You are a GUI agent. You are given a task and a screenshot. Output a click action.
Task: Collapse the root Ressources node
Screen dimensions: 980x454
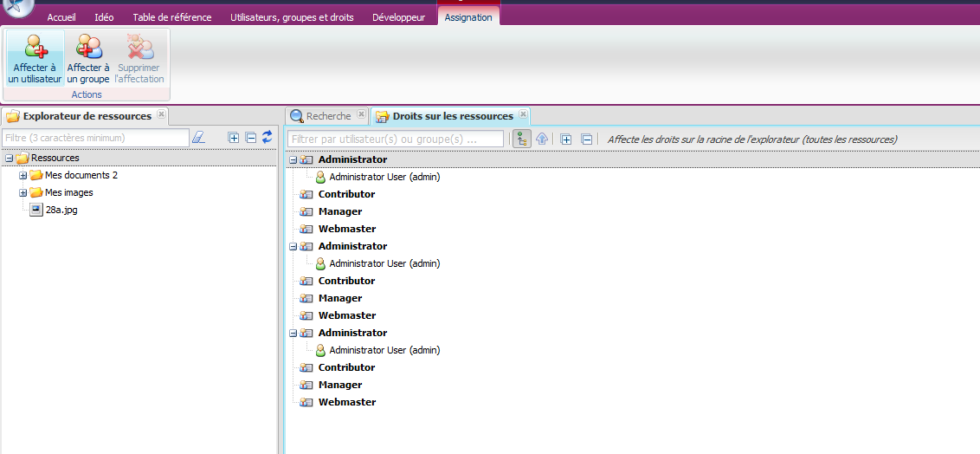click(10, 158)
